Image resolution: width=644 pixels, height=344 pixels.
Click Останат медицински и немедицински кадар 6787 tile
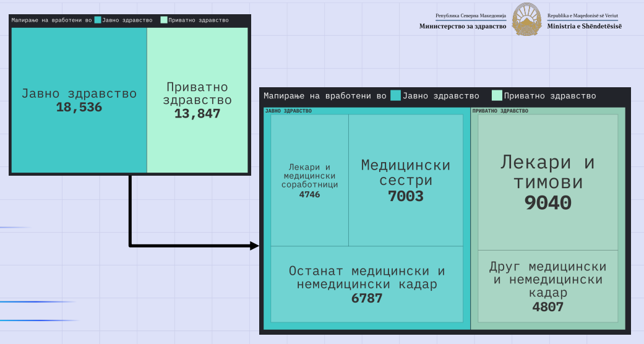click(x=367, y=285)
